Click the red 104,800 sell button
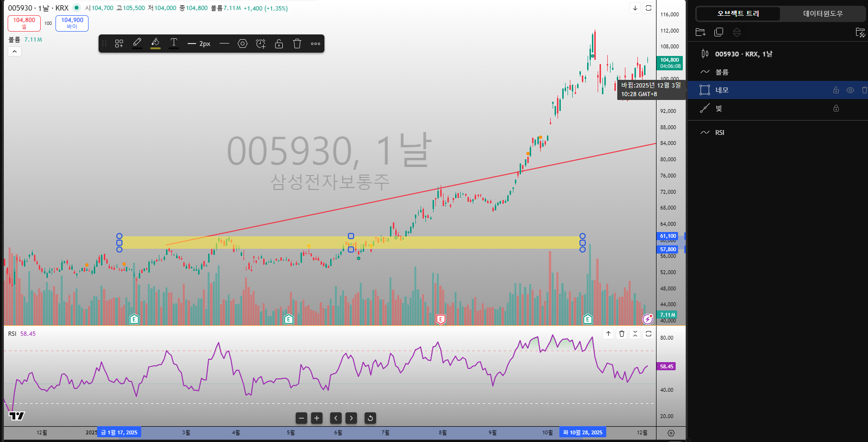 click(24, 23)
